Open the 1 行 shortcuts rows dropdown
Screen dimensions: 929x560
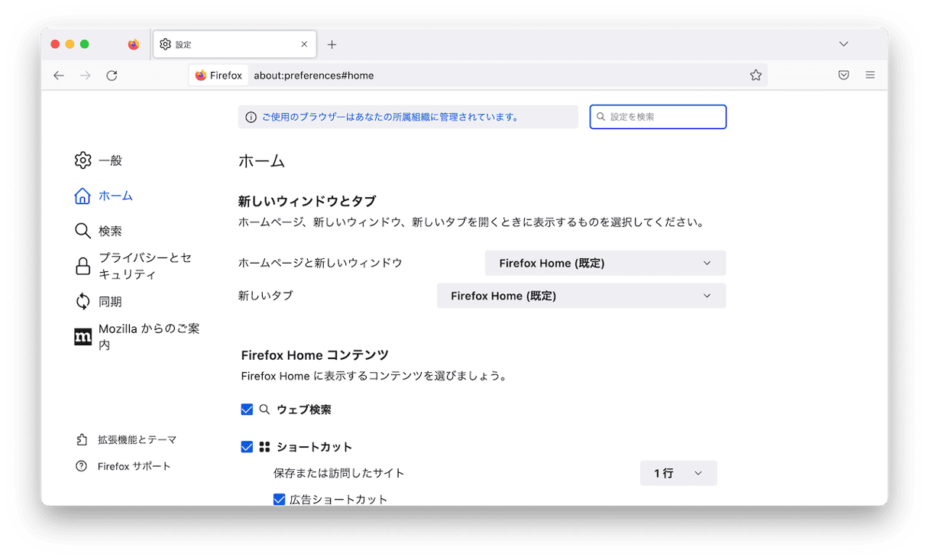coord(678,473)
